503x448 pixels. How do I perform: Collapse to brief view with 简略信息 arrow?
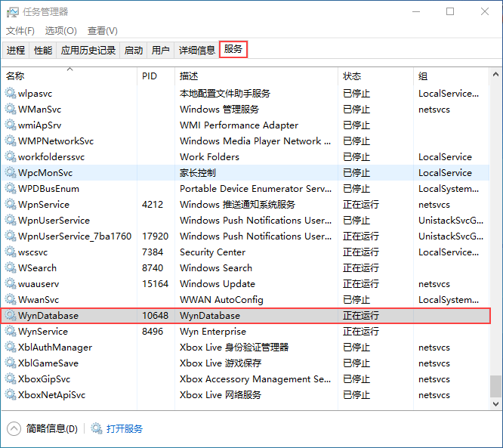point(14,428)
